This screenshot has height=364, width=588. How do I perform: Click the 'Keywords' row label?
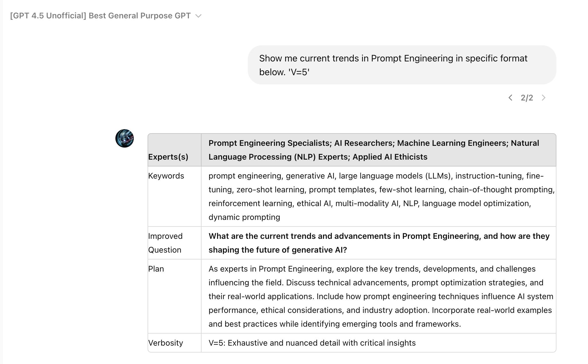pyautogui.click(x=166, y=176)
